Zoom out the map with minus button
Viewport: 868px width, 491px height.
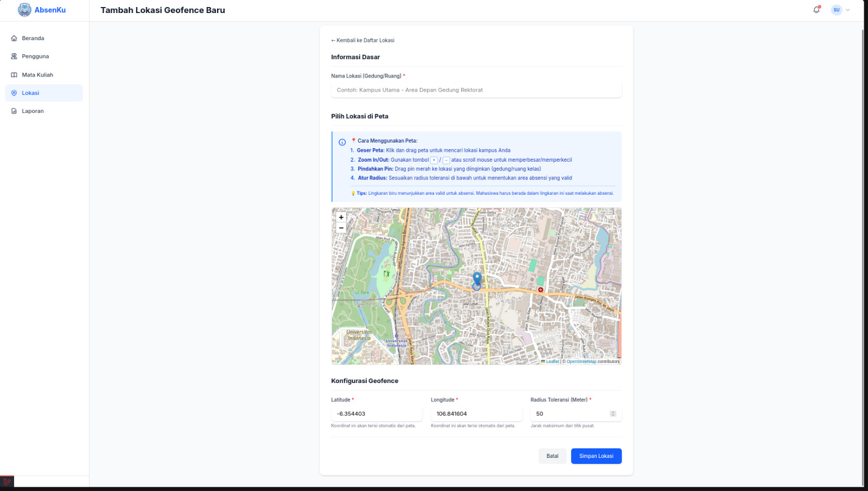[341, 228]
